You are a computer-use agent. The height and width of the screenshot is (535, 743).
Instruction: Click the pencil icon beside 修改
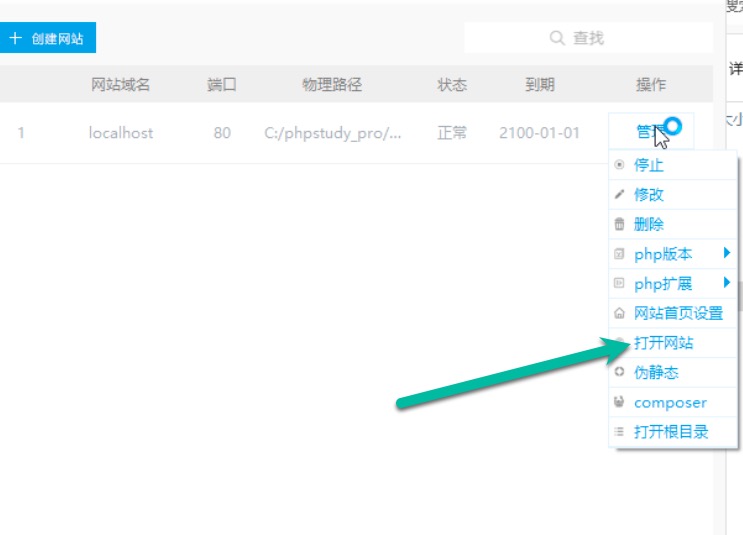(x=619, y=194)
